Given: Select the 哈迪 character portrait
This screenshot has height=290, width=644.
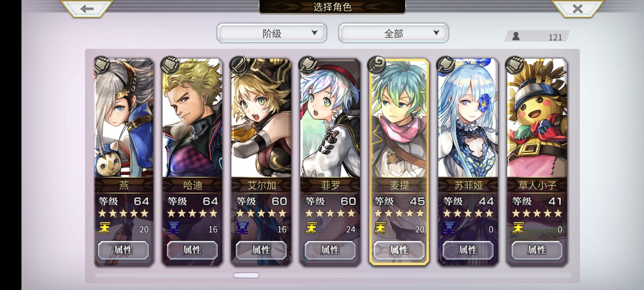Looking at the screenshot, I should 192,118.
